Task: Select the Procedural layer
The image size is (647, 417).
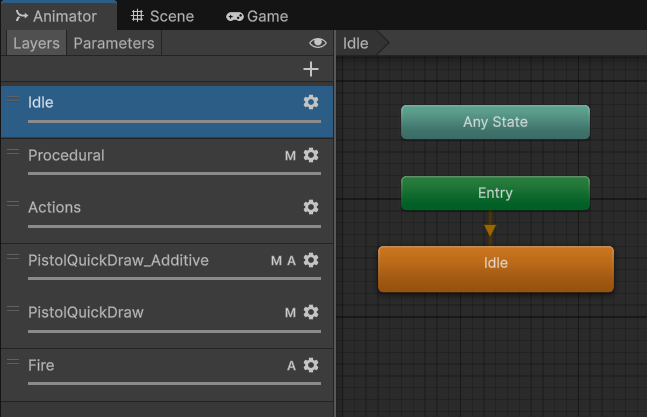Action: tap(167, 165)
